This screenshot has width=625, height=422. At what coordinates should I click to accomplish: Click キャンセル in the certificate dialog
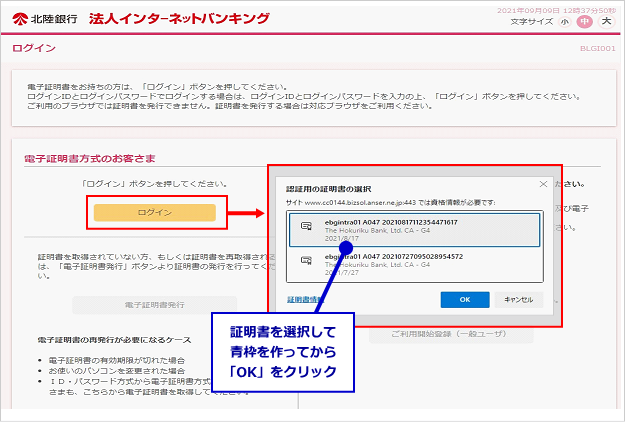pos(519,300)
